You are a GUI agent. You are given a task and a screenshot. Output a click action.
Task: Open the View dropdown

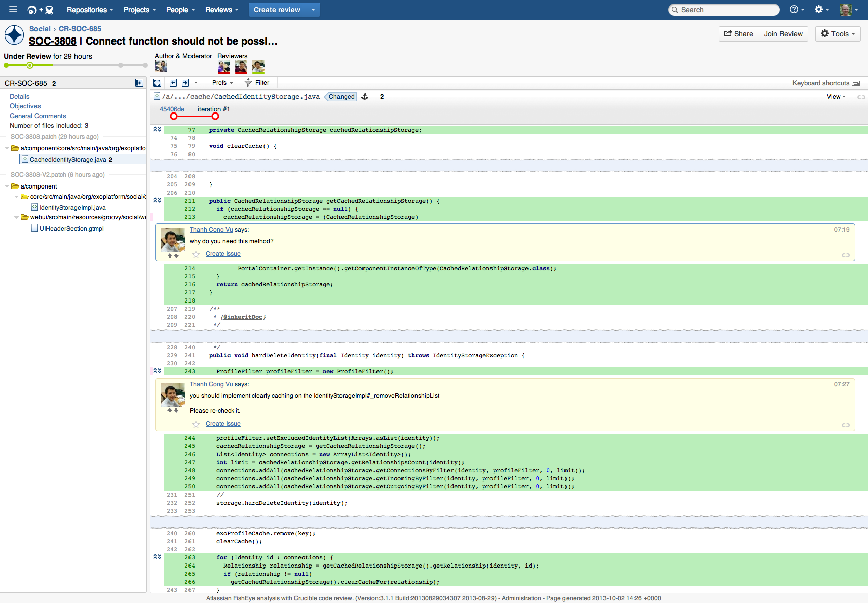pos(836,97)
